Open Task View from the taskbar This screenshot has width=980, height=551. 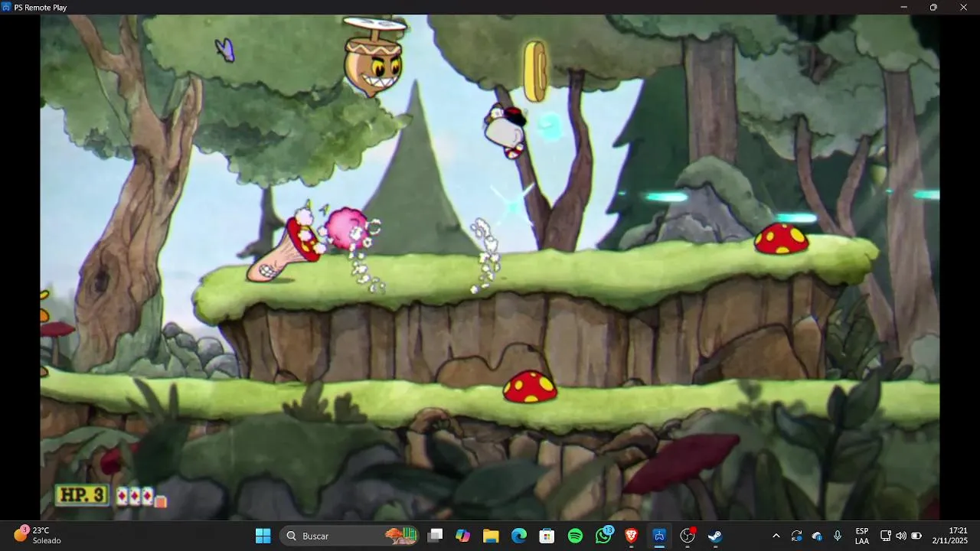pyautogui.click(x=435, y=536)
